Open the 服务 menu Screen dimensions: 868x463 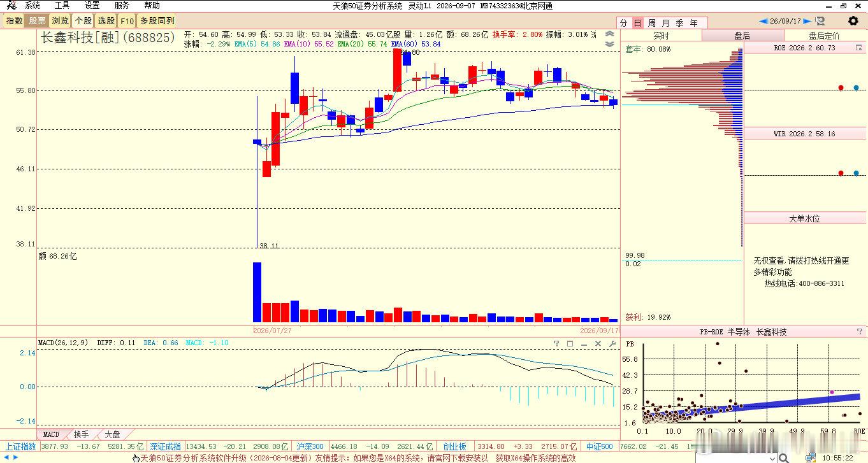122,6
